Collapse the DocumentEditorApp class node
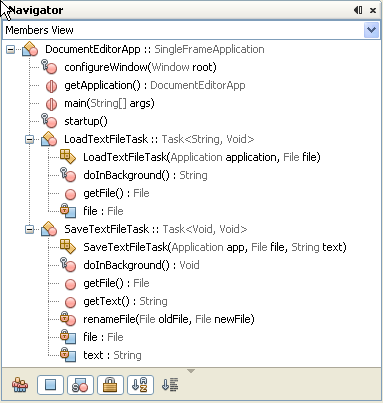The width and height of the screenshot is (383, 403). [11, 50]
